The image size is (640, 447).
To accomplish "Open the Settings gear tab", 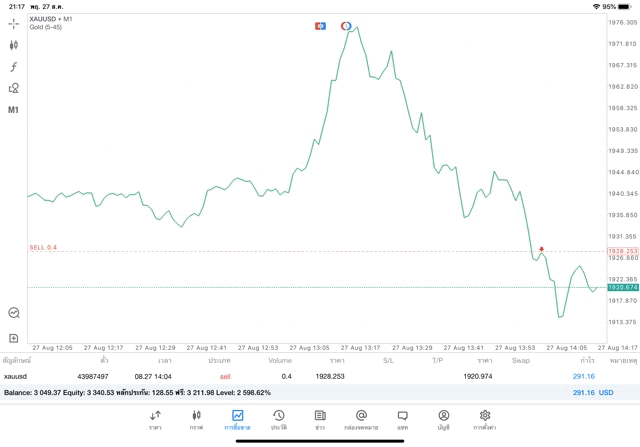I will coord(485,419).
